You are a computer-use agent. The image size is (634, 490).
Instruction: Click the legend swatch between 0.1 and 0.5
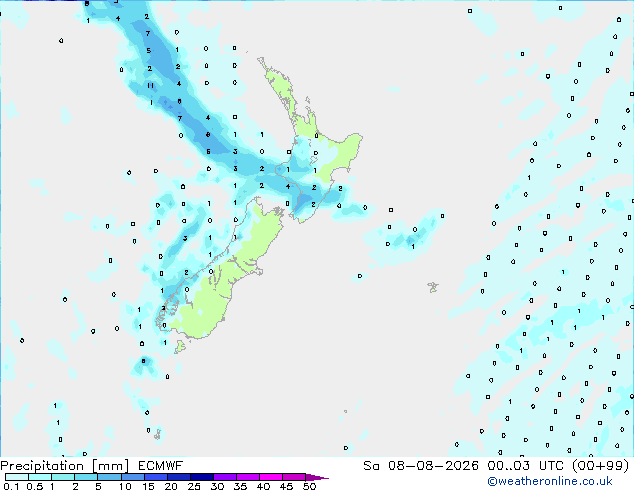click(17, 477)
